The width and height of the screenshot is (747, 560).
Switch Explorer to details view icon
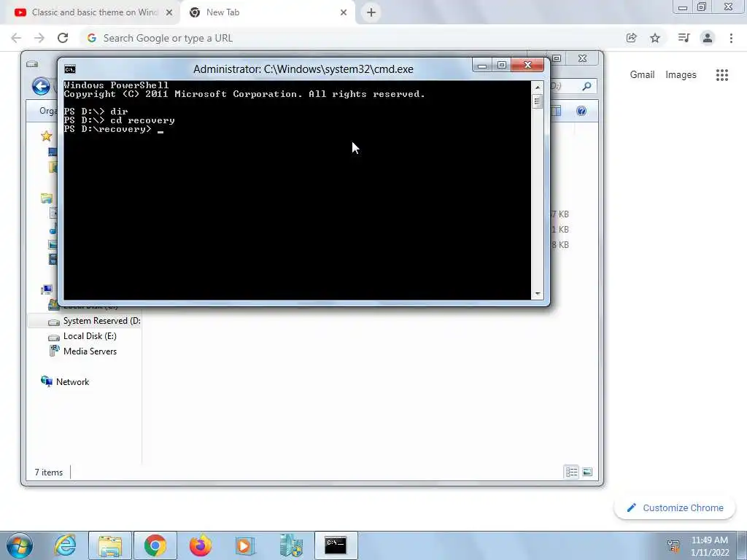[571, 472]
